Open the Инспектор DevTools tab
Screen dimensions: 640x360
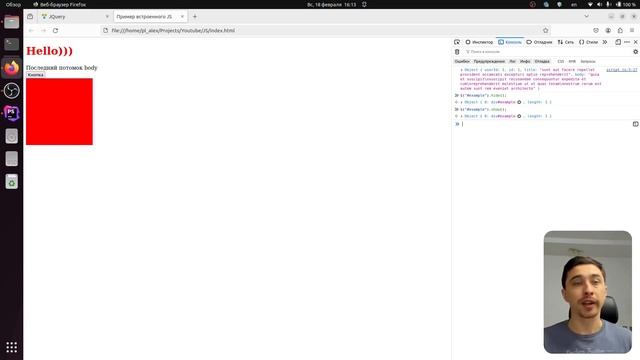coord(479,42)
